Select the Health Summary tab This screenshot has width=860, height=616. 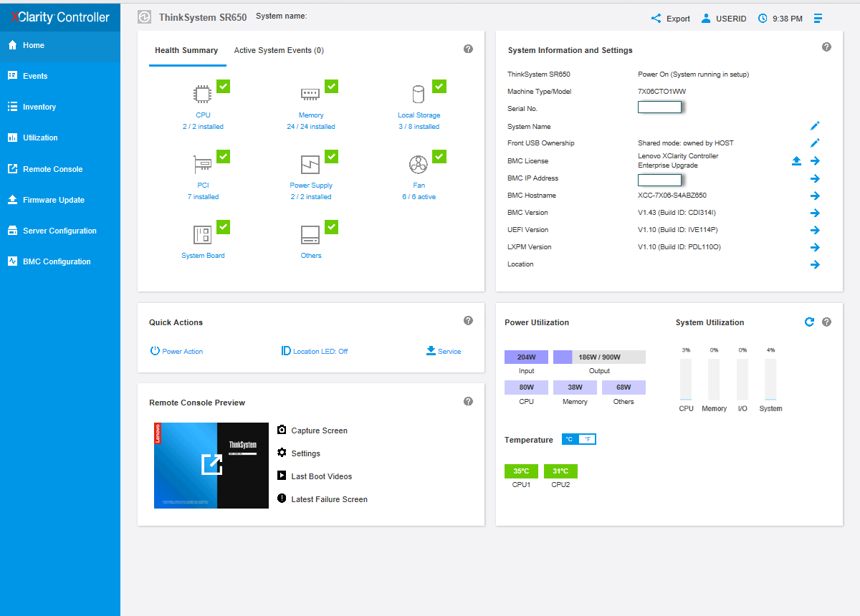click(x=186, y=50)
